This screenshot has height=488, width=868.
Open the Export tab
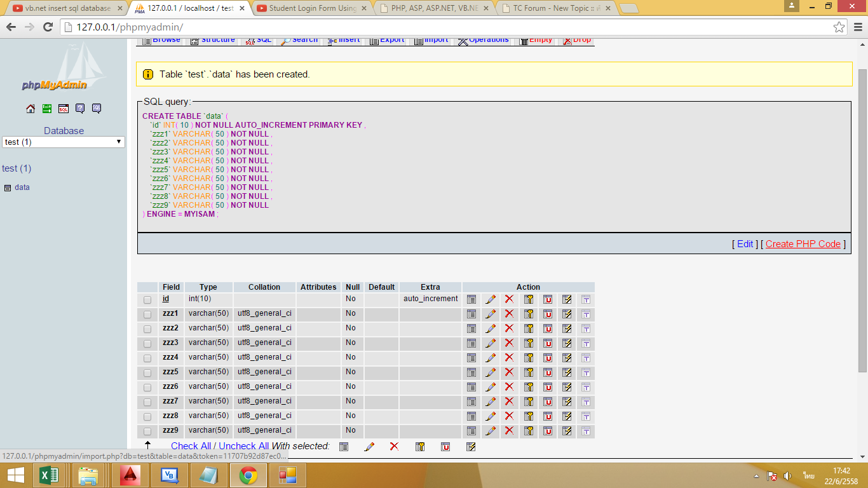pos(387,41)
